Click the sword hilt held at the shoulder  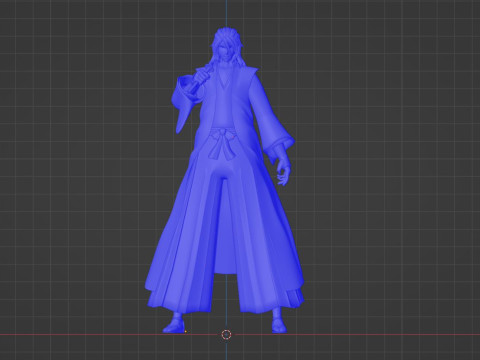coord(201,78)
